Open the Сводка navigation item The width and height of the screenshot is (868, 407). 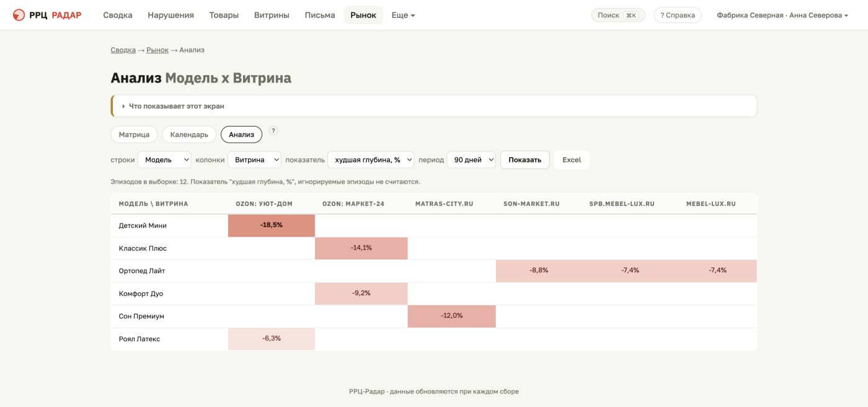118,15
